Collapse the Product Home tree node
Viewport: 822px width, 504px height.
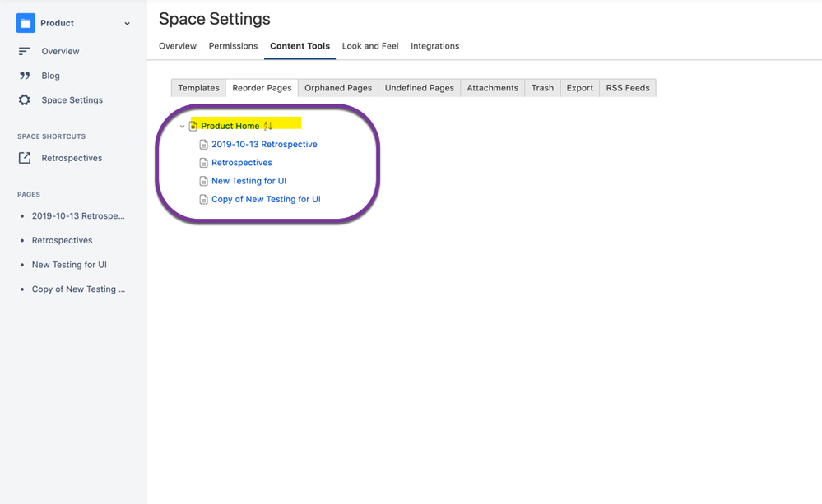point(182,127)
